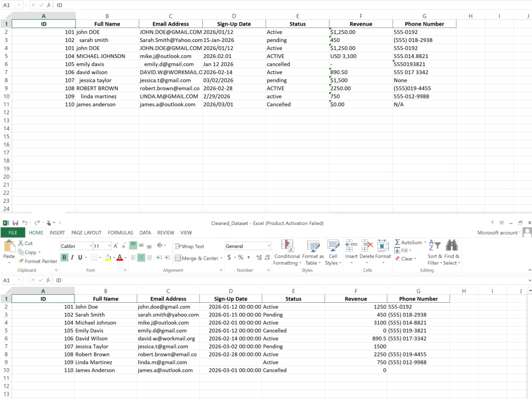The image size is (532, 399).
Task: Click the Redo arrow icon
Action: tap(37, 222)
